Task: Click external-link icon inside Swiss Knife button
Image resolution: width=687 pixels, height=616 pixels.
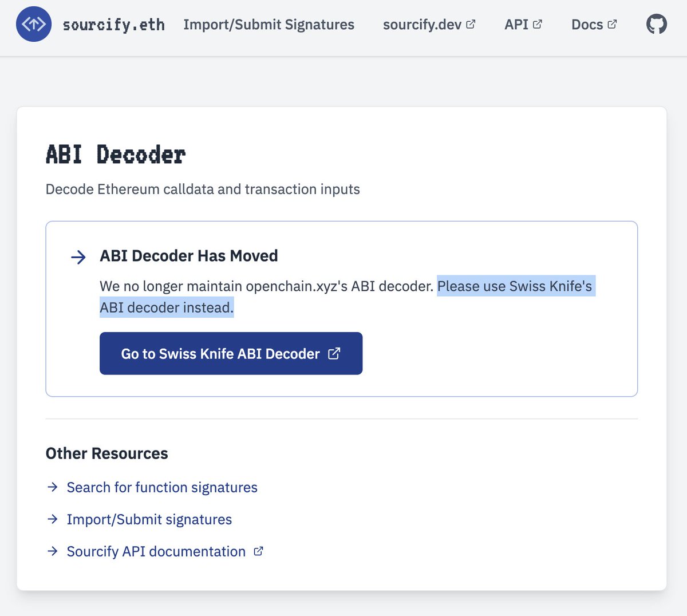Action: click(334, 353)
